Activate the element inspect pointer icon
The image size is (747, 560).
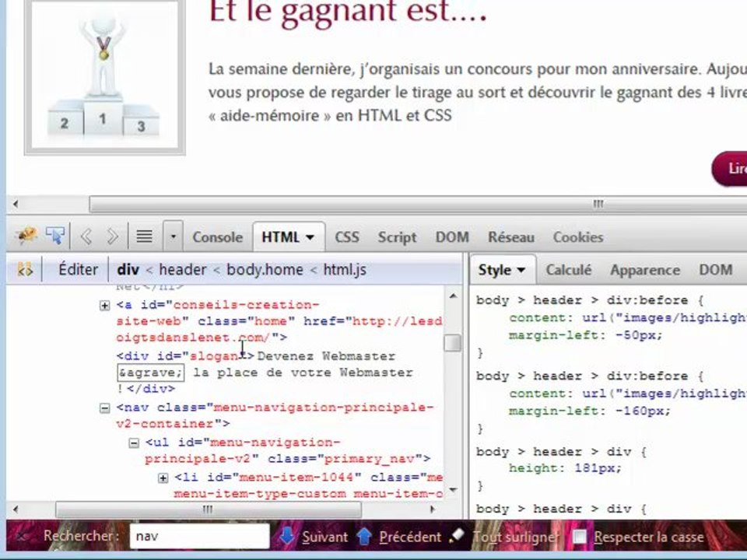tap(55, 235)
